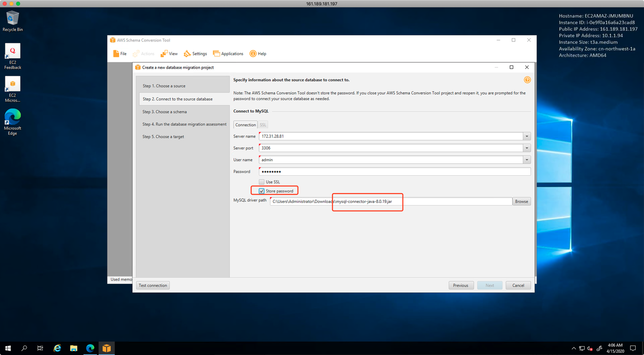Screen dimensions: 644x355
Task: Browse for the MySQL driver path
Action: tap(521, 202)
